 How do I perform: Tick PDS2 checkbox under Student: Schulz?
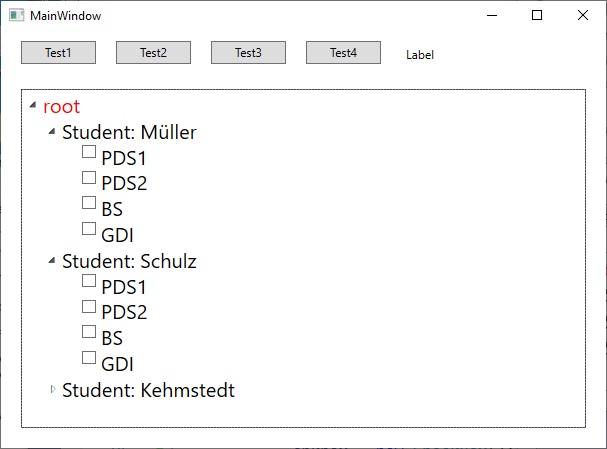pyautogui.click(x=89, y=307)
